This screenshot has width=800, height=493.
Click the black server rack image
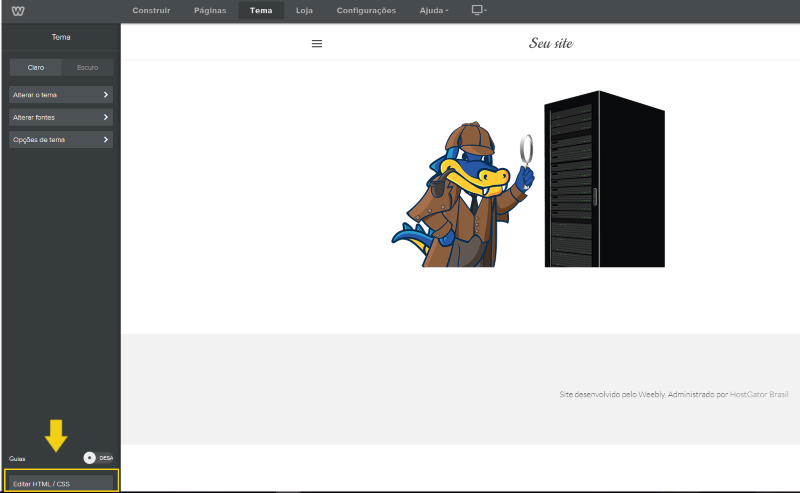(x=605, y=179)
